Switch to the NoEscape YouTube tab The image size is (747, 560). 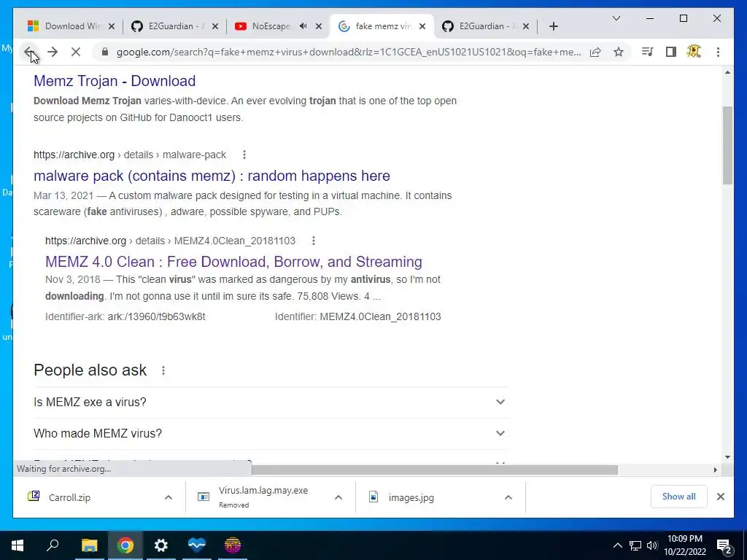point(270,26)
